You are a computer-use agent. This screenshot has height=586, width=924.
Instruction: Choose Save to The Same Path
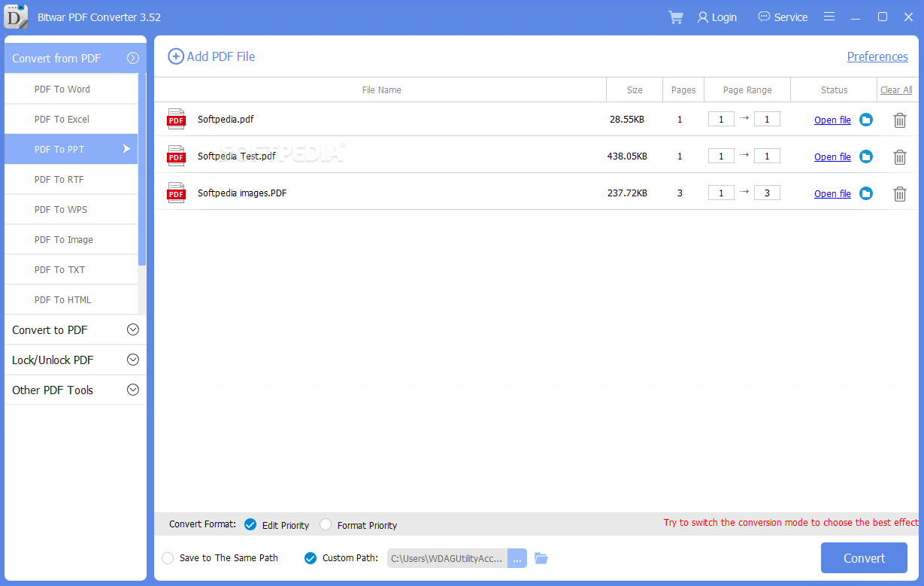click(168, 558)
